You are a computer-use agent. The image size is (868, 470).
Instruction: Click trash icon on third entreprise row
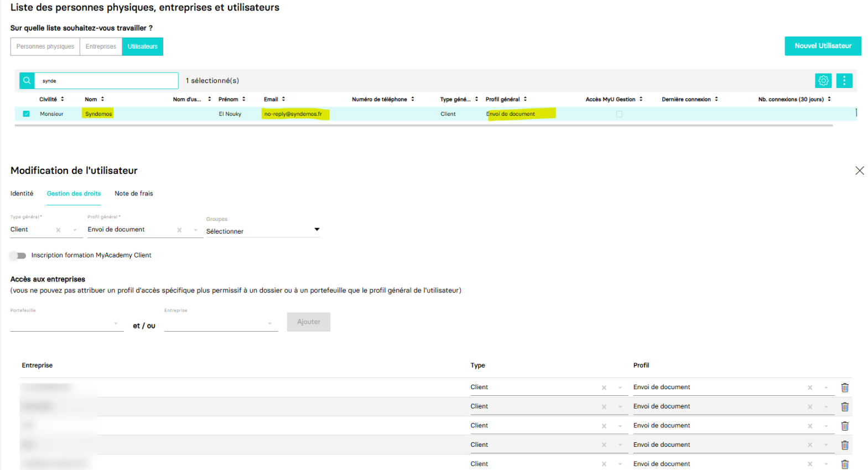click(x=845, y=426)
